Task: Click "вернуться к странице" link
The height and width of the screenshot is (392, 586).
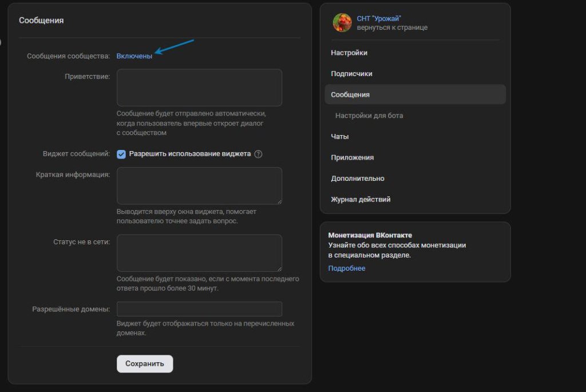Action: point(392,27)
